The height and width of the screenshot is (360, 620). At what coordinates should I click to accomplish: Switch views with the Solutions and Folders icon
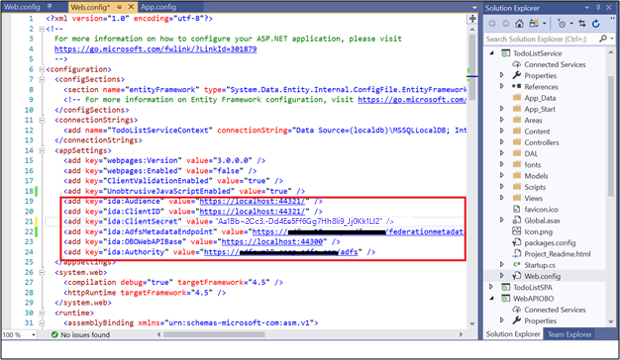[534, 24]
